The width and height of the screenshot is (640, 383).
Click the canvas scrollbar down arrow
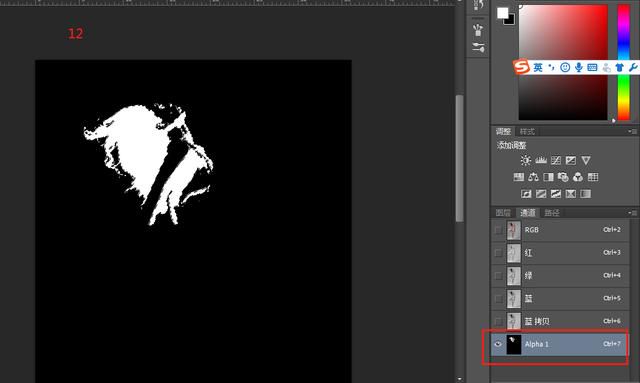pyautogui.click(x=460, y=379)
